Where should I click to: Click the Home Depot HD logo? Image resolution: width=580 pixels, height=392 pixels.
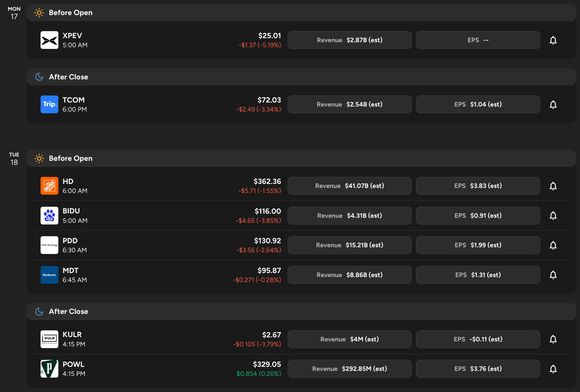[x=49, y=186]
